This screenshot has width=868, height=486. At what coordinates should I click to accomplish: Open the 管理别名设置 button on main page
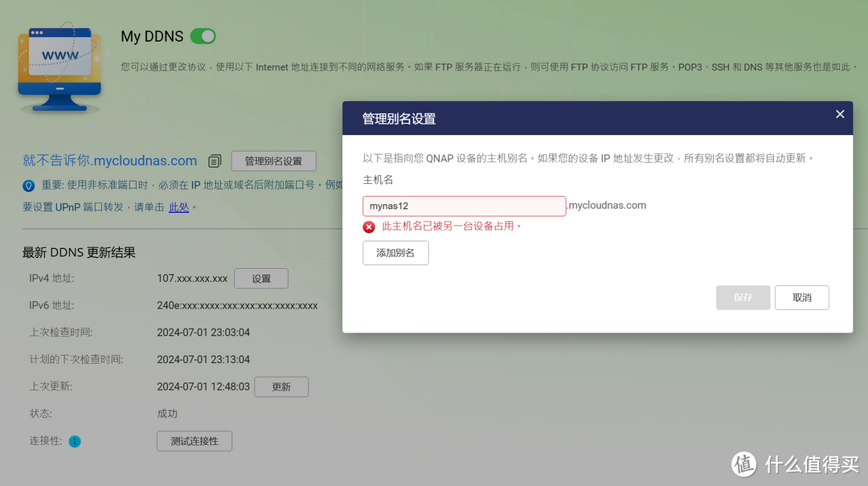pos(273,161)
